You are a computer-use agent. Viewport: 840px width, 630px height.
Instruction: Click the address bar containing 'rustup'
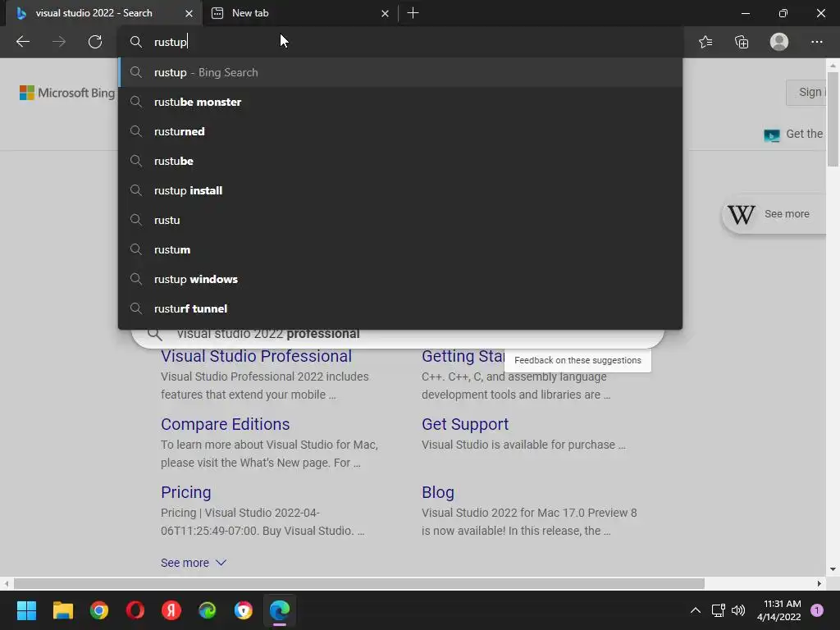[x=400, y=42]
